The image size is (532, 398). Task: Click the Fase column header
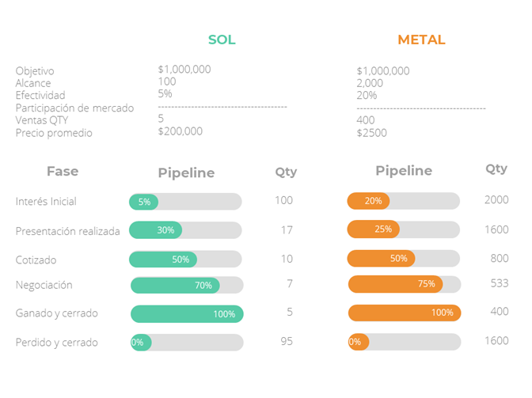(x=63, y=171)
